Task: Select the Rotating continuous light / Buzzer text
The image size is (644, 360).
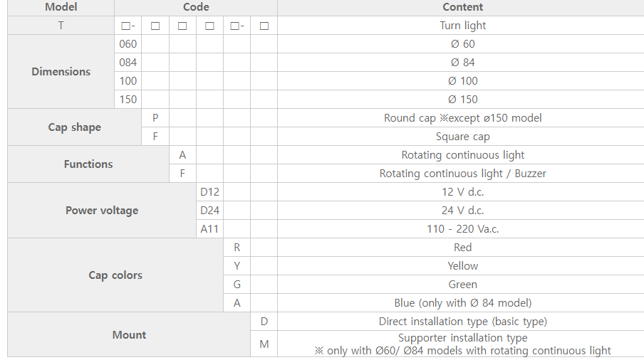Action: click(462, 174)
